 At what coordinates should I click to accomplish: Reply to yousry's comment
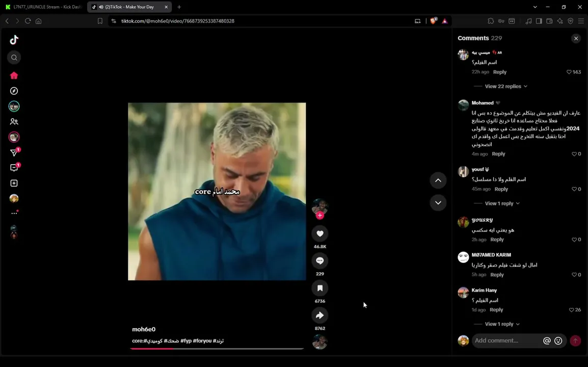tap(497, 240)
